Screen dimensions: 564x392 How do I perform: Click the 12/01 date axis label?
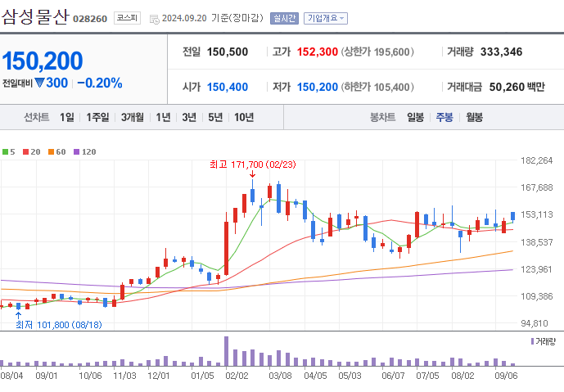tap(159, 376)
